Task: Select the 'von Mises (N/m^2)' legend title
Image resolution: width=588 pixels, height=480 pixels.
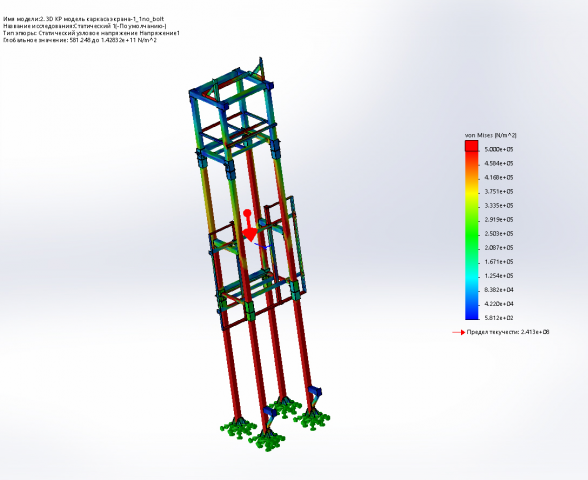Action: 490,135
